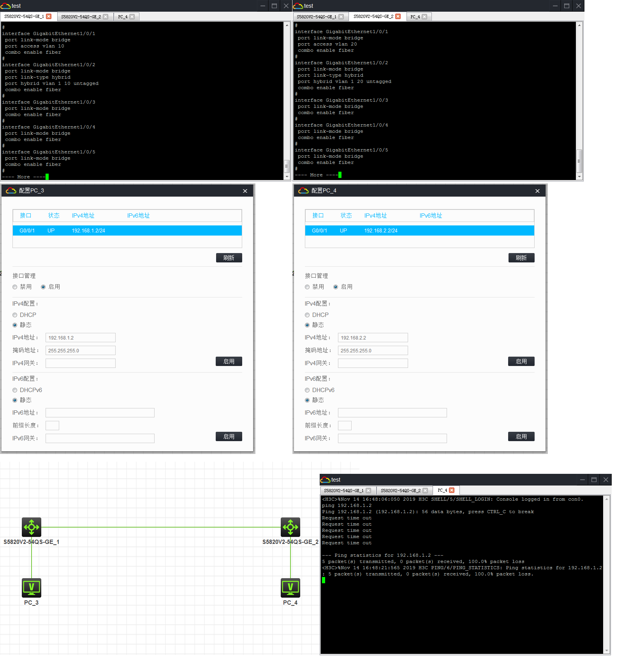Apply IPv4 settings with 启用 in PC_3 dialog
623x672 pixels.
(229, 361)
